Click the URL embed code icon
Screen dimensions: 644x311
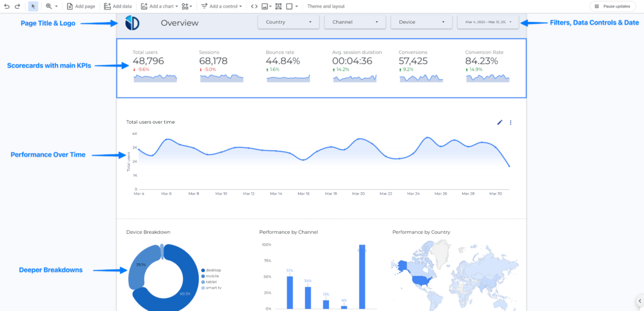pyautogui.click(x=254, y=6)
